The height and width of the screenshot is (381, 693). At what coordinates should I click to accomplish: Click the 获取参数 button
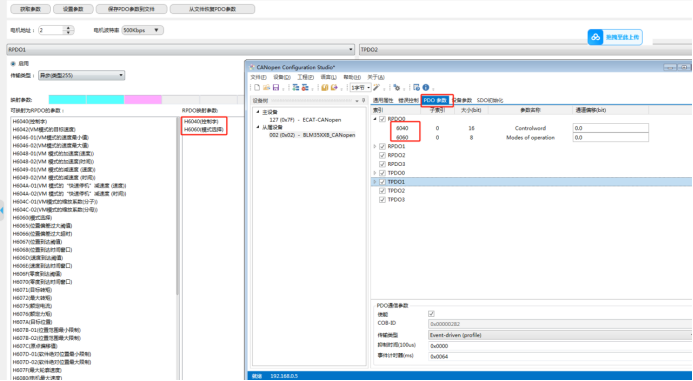(30, 9)
